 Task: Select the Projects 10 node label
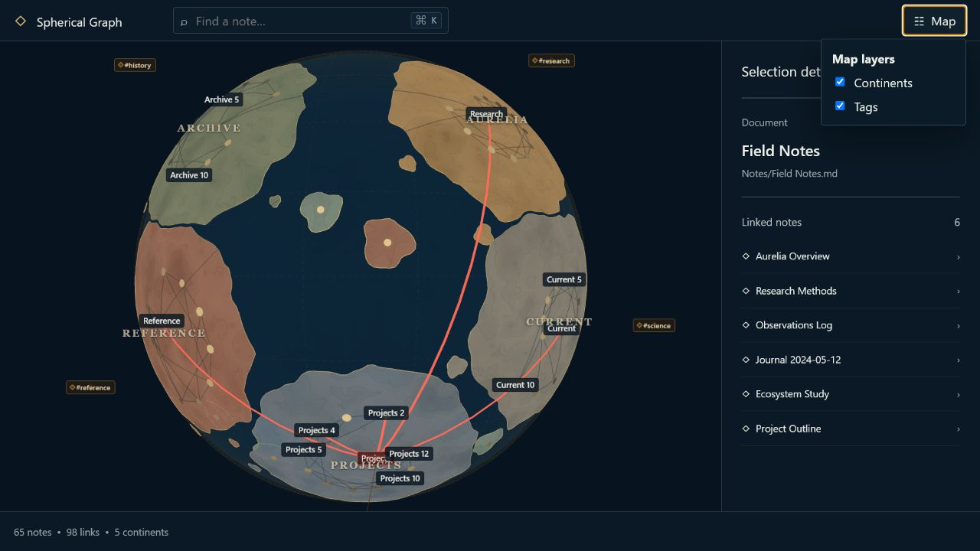click(x=400, y=478)
